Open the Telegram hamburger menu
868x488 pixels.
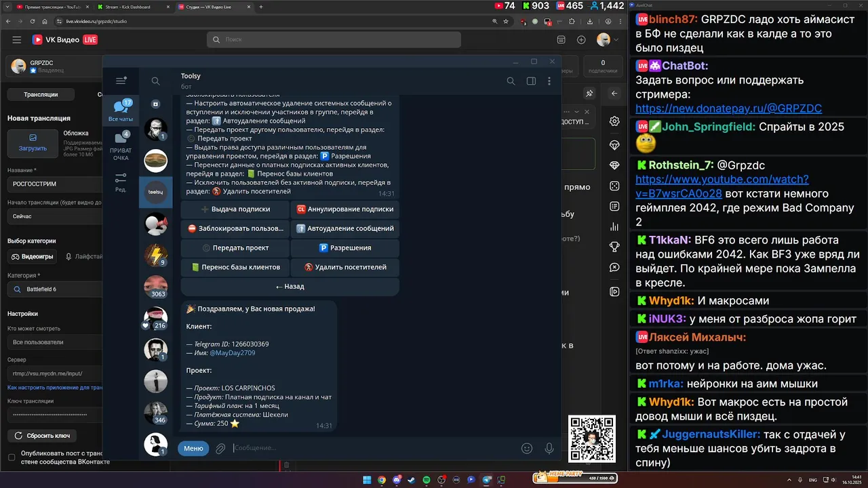click(121, 81)
